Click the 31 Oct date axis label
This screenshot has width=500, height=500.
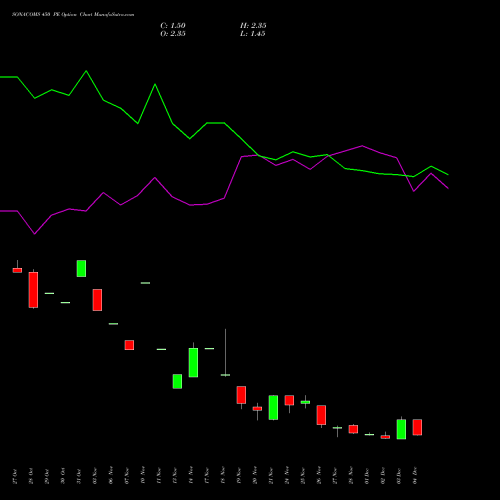pyautogui.click(x=79, y=476)
